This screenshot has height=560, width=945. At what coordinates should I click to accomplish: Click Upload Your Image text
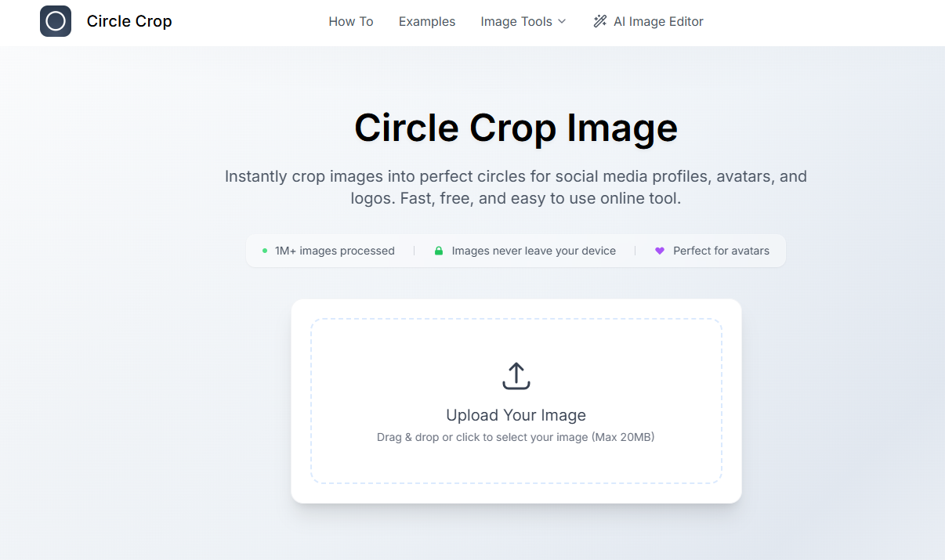coord(516,415)
